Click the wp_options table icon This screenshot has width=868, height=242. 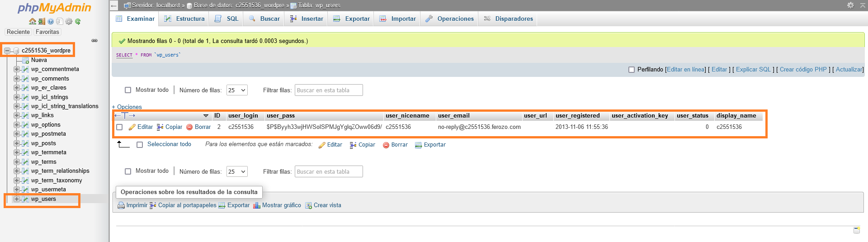point(26,125)
